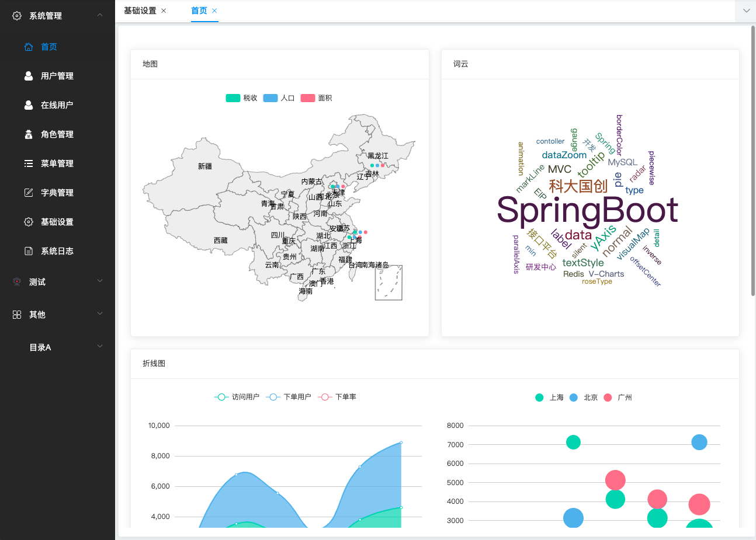Open 菜单管理 in the sidebar

[57, 163]
